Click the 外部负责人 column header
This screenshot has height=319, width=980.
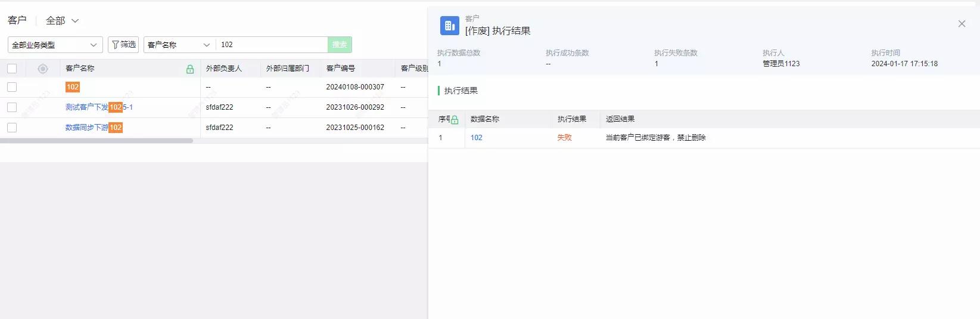pos(224,69)
